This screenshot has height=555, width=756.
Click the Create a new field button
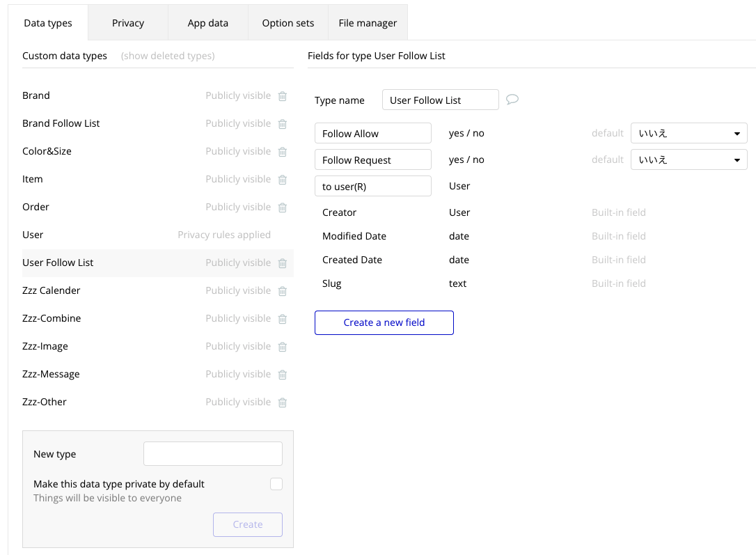click(384, 322)
